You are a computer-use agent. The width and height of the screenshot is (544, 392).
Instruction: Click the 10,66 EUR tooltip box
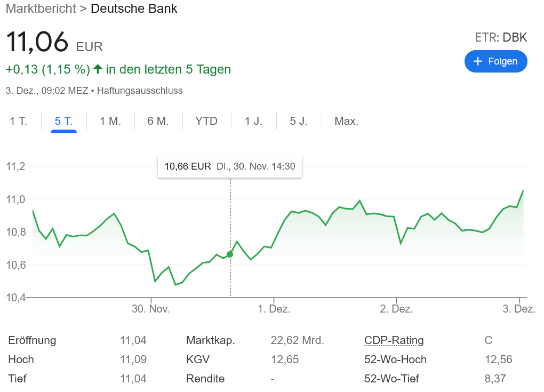coord(229,166)
